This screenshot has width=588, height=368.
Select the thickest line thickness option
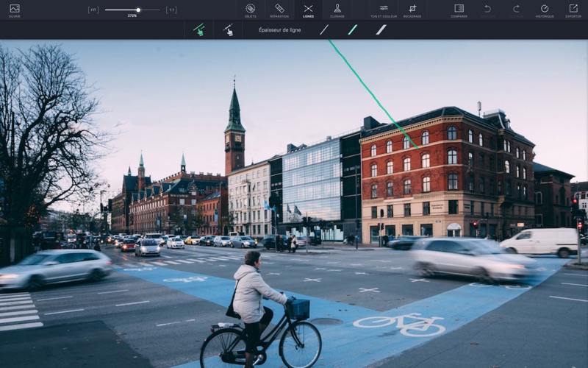tap(381, 29)
